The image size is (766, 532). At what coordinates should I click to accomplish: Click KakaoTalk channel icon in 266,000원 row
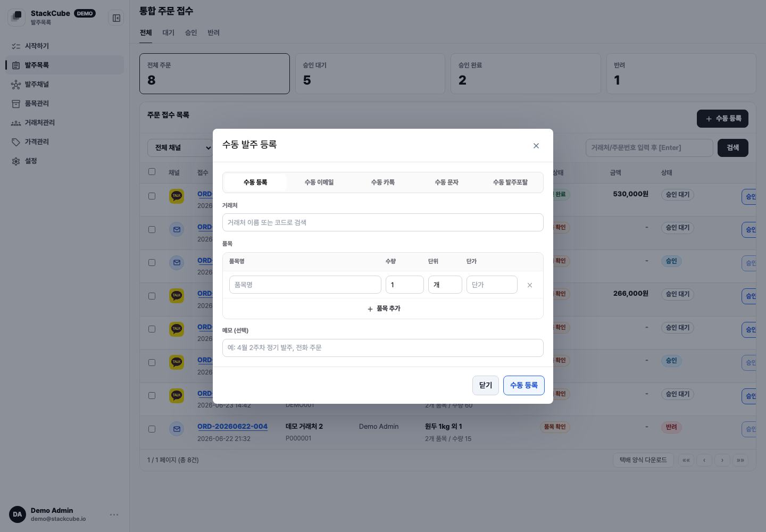177,296
